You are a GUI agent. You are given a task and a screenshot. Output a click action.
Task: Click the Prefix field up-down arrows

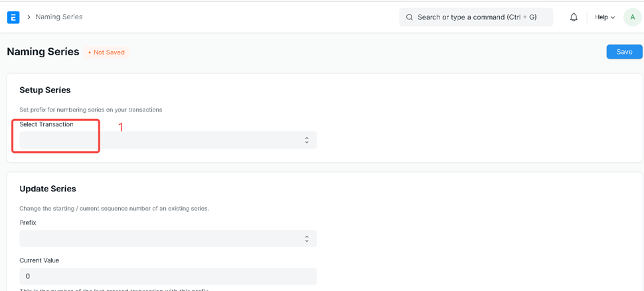307,239
